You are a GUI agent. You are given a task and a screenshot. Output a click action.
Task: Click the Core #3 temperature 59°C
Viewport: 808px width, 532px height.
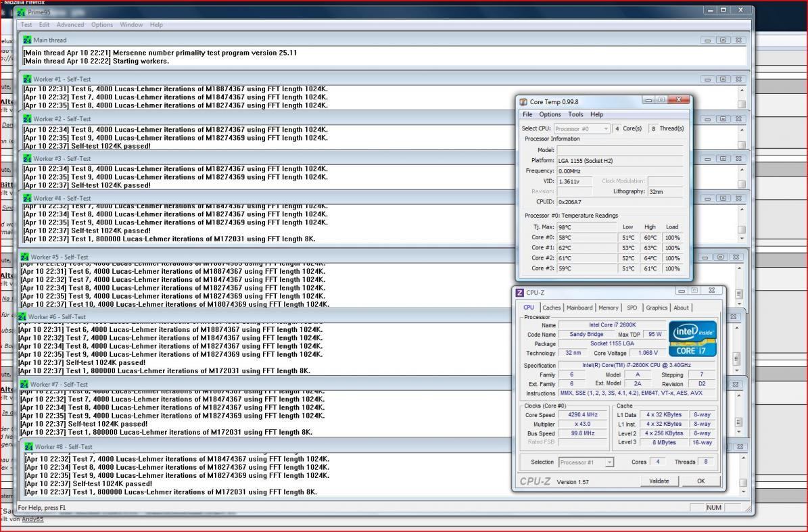[x=586, y=268]
